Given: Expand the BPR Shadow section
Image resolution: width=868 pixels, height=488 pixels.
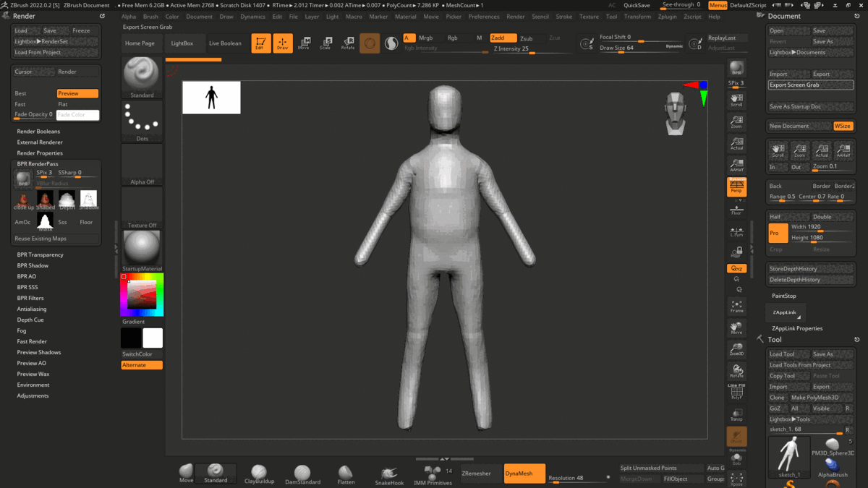Looking at the screenshot, I should (33, 265).
